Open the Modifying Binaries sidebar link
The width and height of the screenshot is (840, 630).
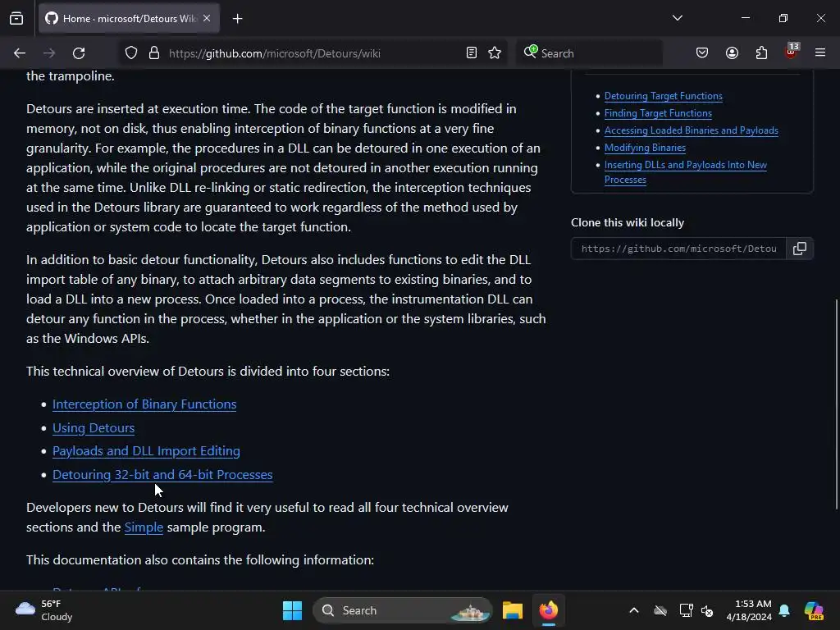(645, 148)
